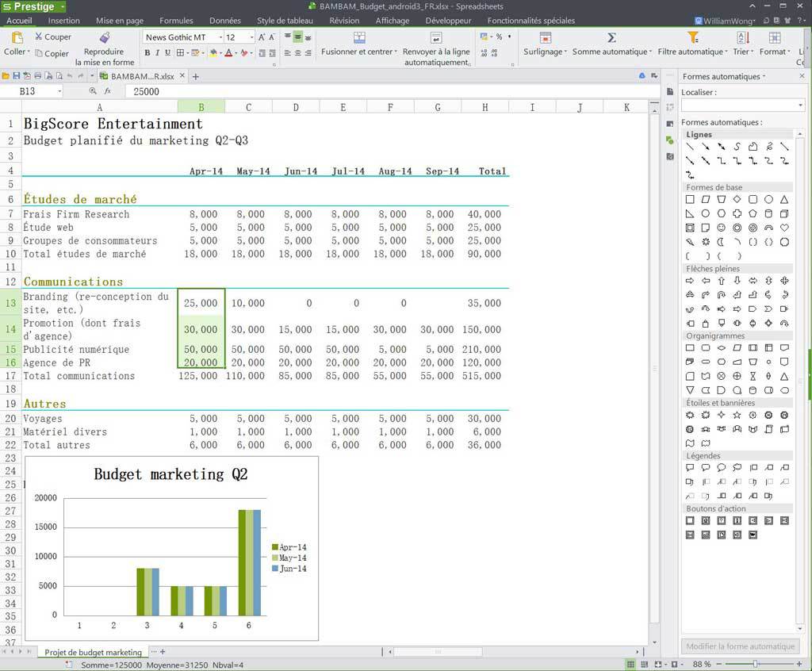
Task: Open the font size dropdown
Action: (x=251, y=37)
